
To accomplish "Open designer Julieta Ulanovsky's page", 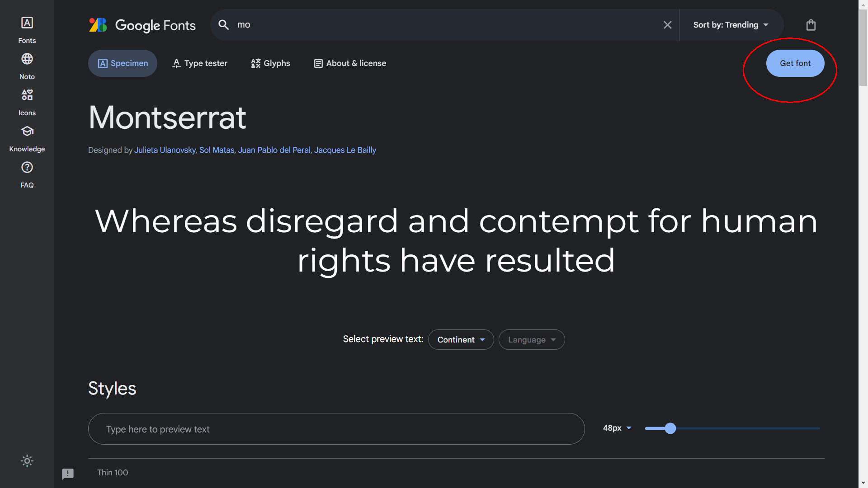I will coord(165,150).
